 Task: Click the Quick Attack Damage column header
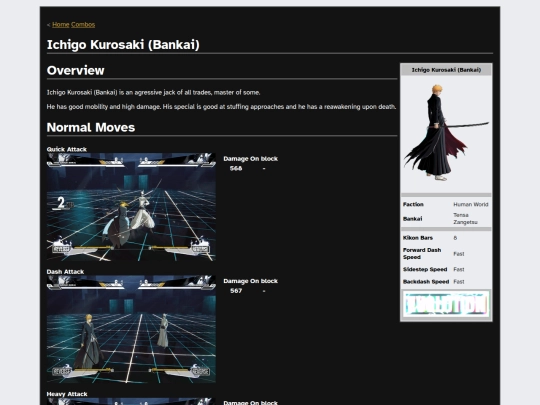236,159
